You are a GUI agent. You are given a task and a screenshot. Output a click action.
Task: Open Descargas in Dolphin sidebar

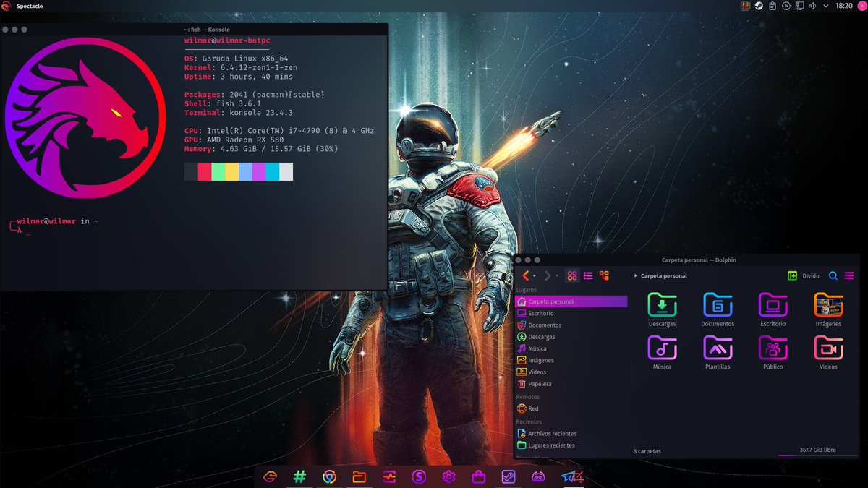pos(571,337)
